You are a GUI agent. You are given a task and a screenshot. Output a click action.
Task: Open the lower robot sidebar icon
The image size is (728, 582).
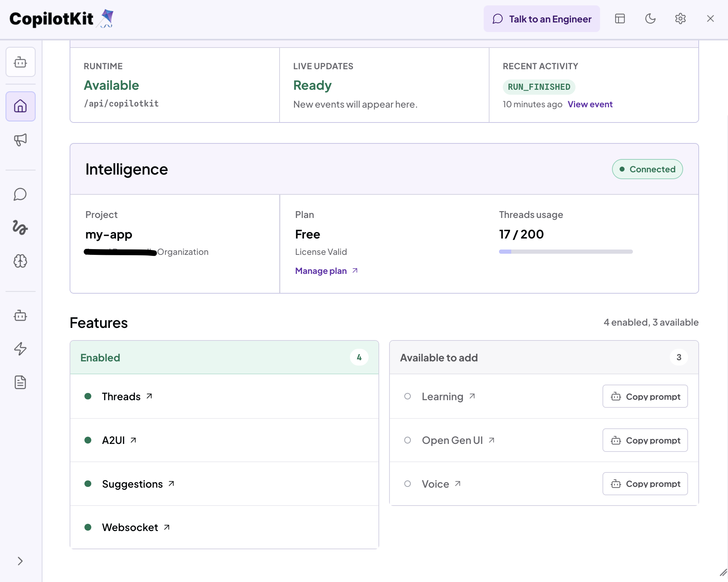point(21,316)
